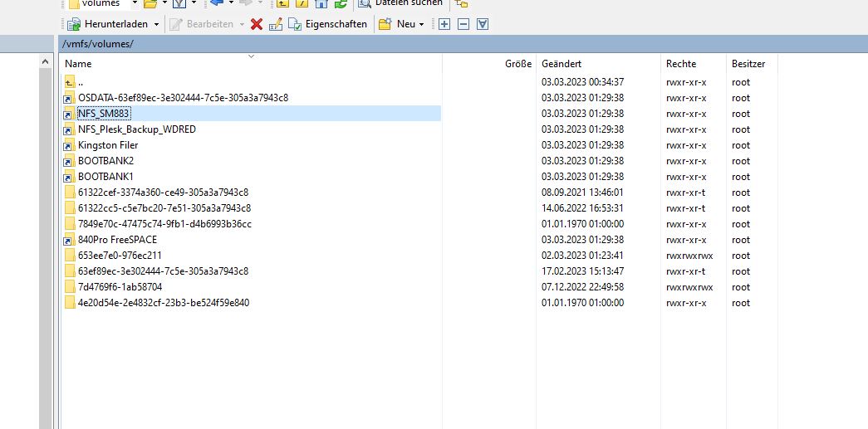Select the Kingston Filer folder
868x429 pixels.
click(108, 145)
